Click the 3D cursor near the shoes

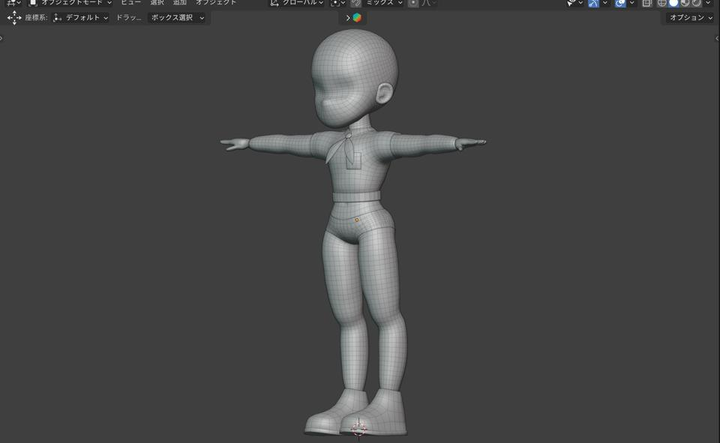coord(359,429)
